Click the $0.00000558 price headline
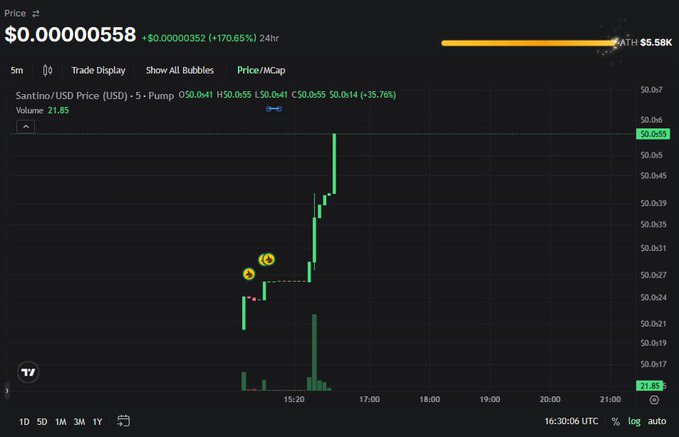Image resolution: width=679 pixels, height=437 pixels. 70,35
